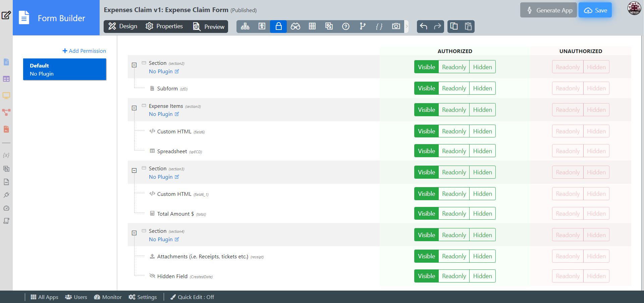Open the gauge performance icon in sidebar
Screen dimensions: 644x303
click(6, 208)
